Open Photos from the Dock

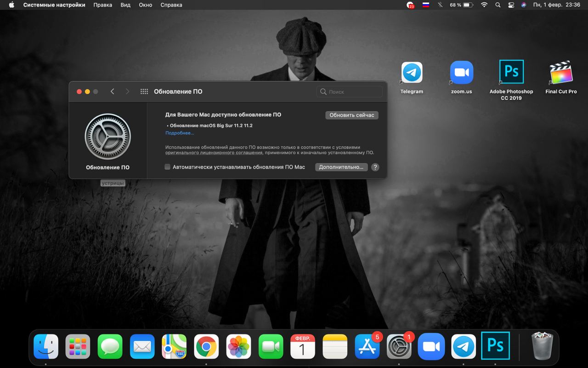click(x=238, y=346)
